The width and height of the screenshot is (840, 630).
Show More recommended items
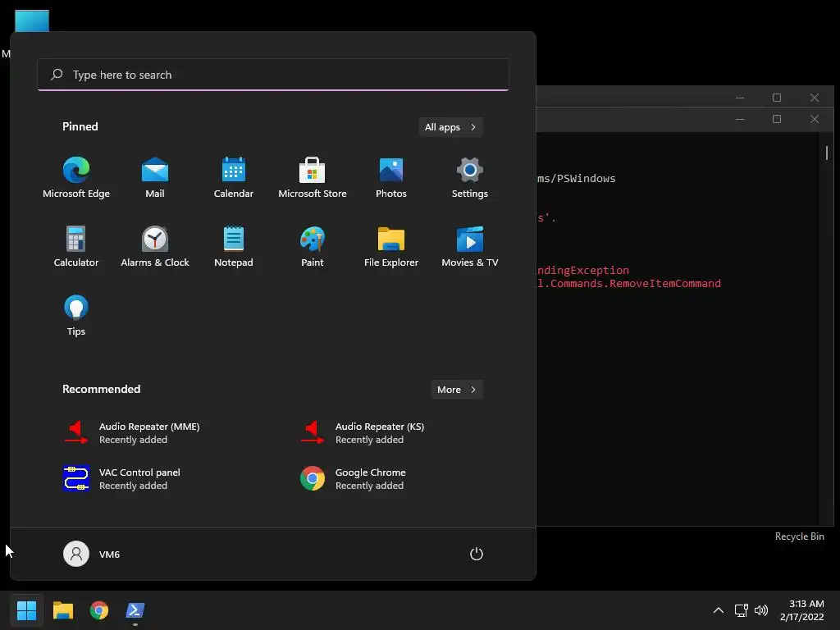(x=456, y=390)
